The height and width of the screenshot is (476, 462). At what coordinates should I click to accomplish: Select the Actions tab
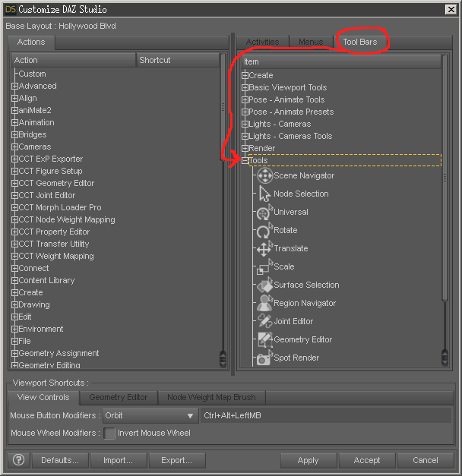point(31,42)
